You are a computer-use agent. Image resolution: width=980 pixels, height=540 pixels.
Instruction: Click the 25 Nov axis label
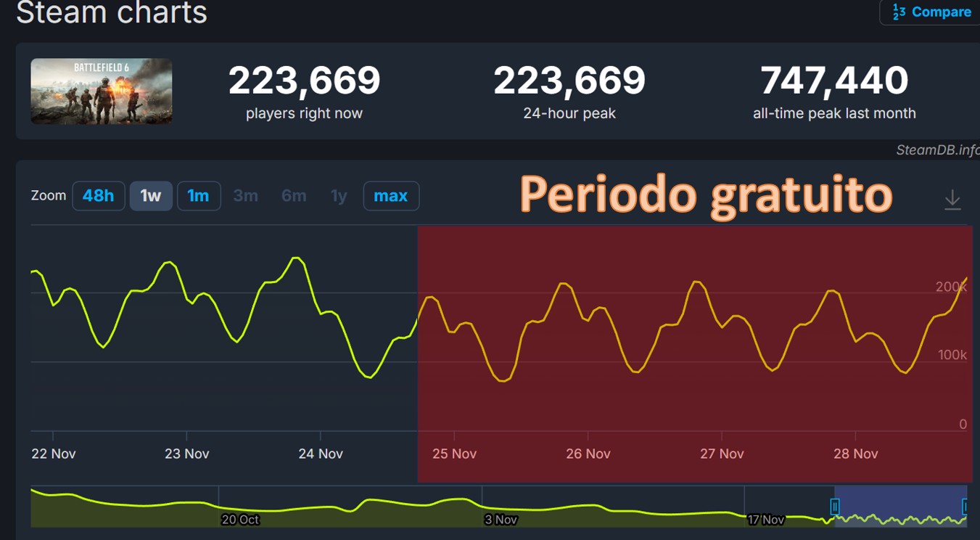tap(454, 454)
